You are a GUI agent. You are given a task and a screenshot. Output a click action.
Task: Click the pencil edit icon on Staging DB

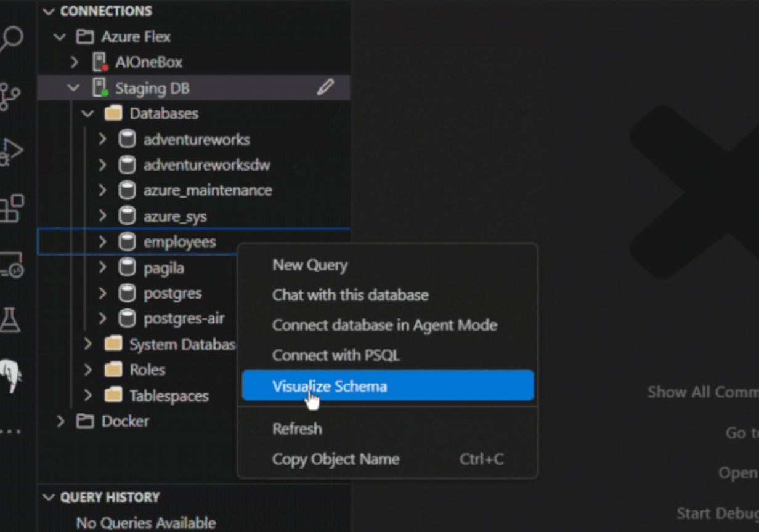325,87
